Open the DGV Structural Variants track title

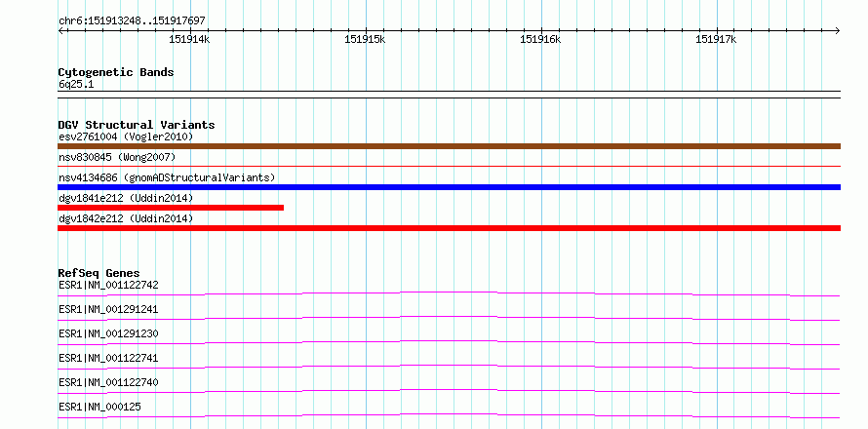coord(137,125)
